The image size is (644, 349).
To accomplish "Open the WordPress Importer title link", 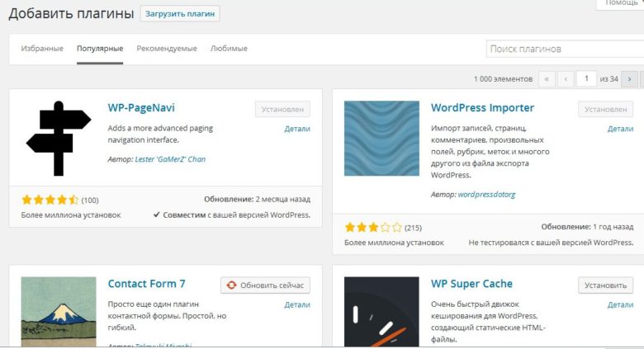I will click(x=483, y=107).
